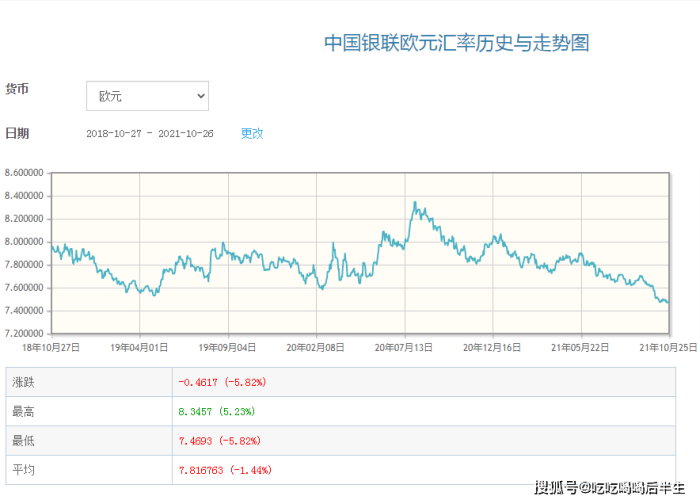
Task: Click the value 7.816763 (-1.44%)
Action: click(x=225, y=470)
